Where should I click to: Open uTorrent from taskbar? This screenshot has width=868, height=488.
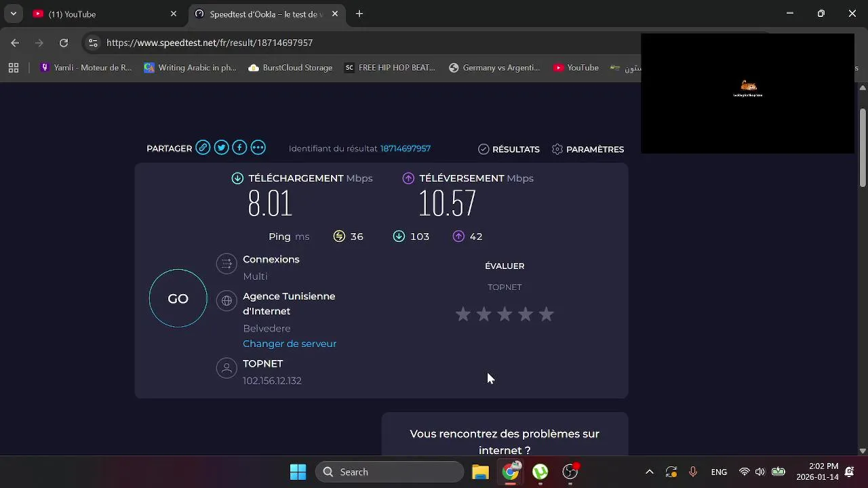click(540, 472)
